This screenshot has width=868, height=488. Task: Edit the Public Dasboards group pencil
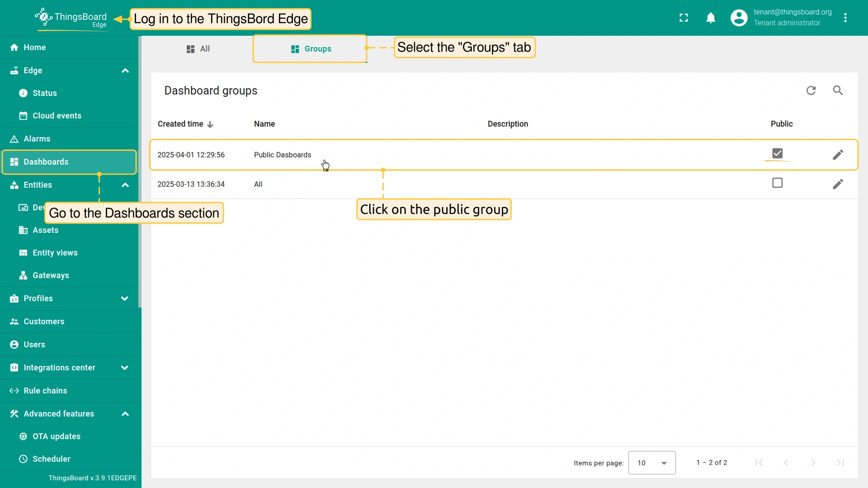[838, 155]
